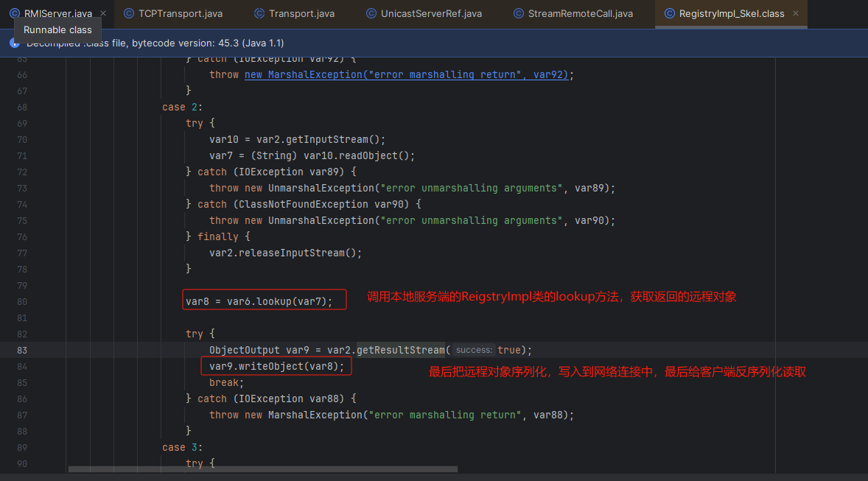Click the class icon on the Transport.java tab

[259, 13]
